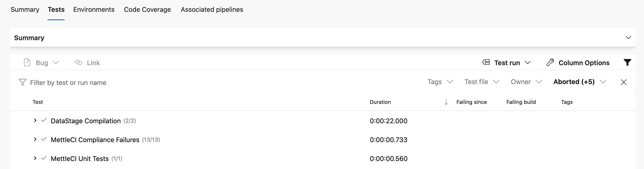Switch to the Environments tab

(94, 9)
